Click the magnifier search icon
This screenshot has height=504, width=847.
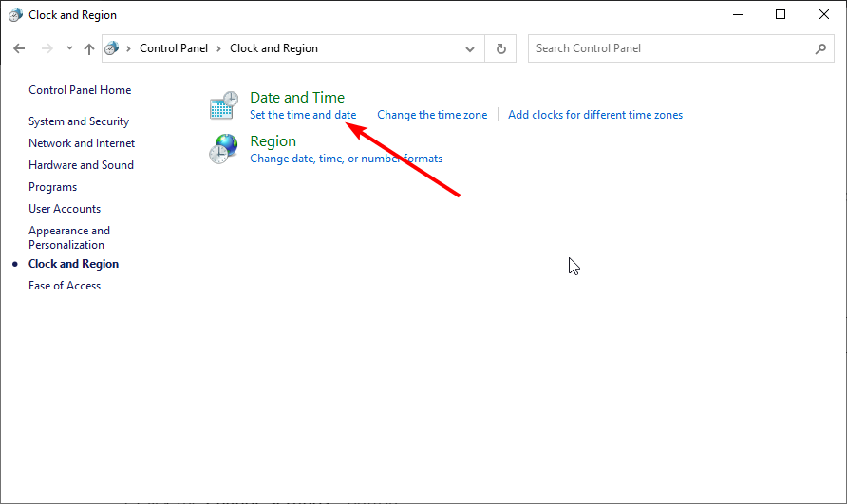pyautogui.click(x=820, y=48)
